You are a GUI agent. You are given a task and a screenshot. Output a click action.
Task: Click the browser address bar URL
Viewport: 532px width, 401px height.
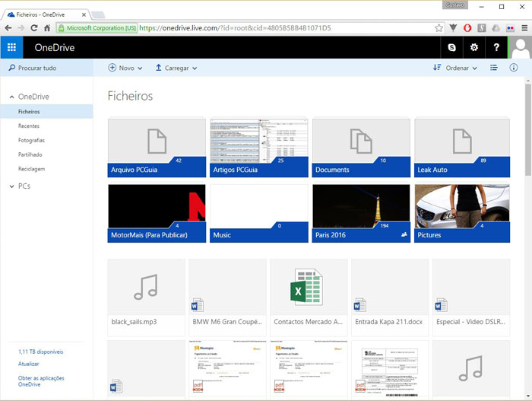[x=235, y=28]
